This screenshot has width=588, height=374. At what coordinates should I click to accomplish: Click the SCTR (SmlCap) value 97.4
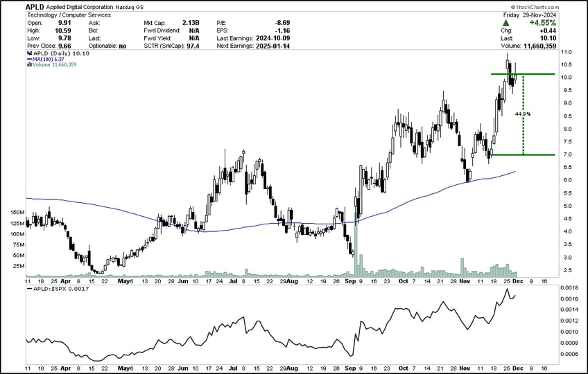(193, 46)
